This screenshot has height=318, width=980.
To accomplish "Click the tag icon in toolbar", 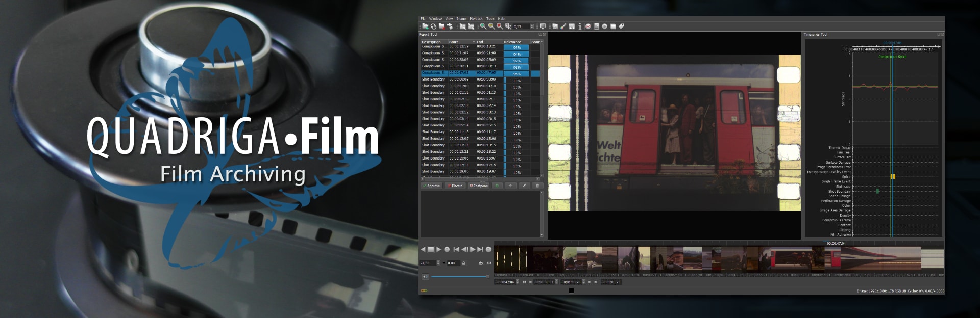I will coord(621,26).
